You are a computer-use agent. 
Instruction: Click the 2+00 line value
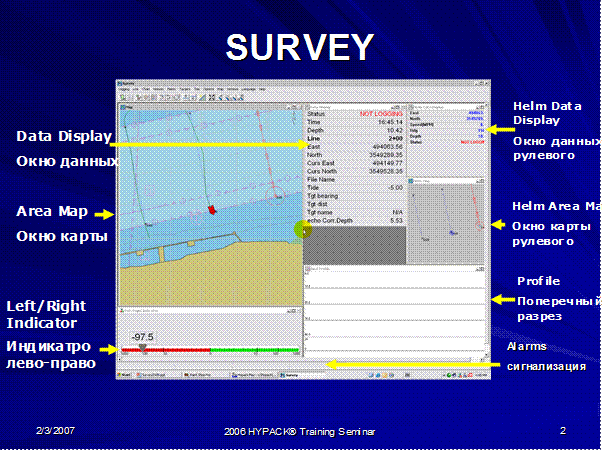pyautogui.click(x=395, y=139)
